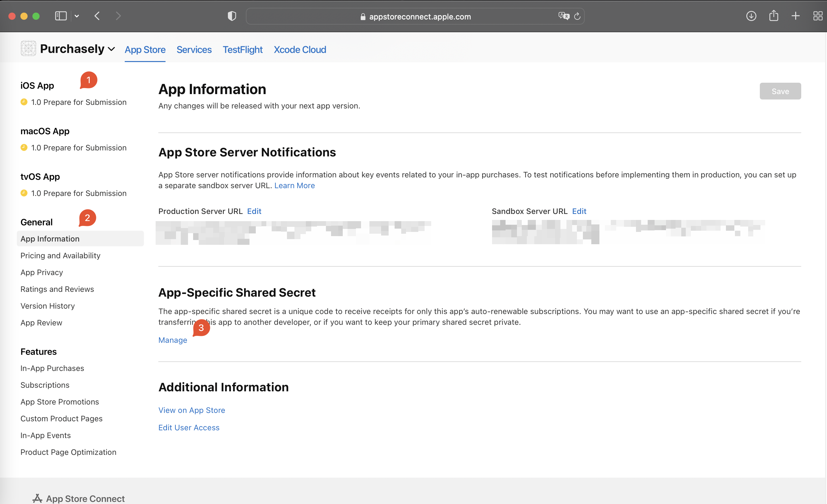Screen dimensions: 827x504
Task: Switch to the Xcode Cloud tab
Action: pyautogui.click(x=300, y=50)
